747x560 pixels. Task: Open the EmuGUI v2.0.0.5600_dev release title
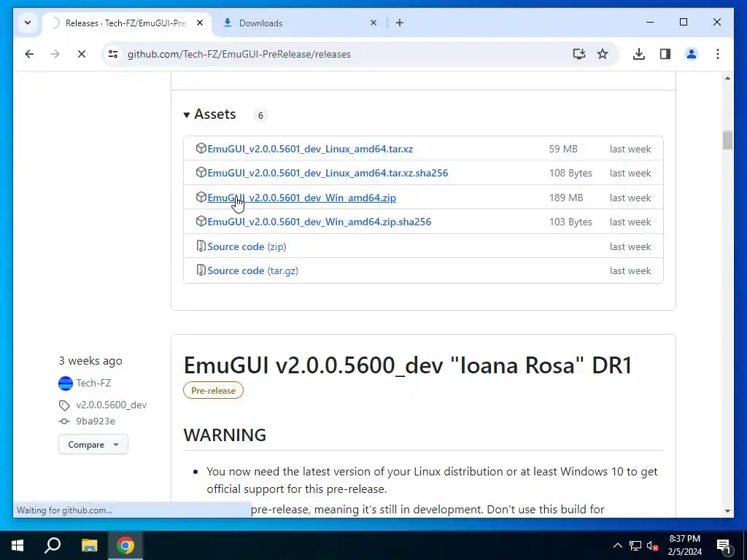pyautogui.click(x=408, y=366)
